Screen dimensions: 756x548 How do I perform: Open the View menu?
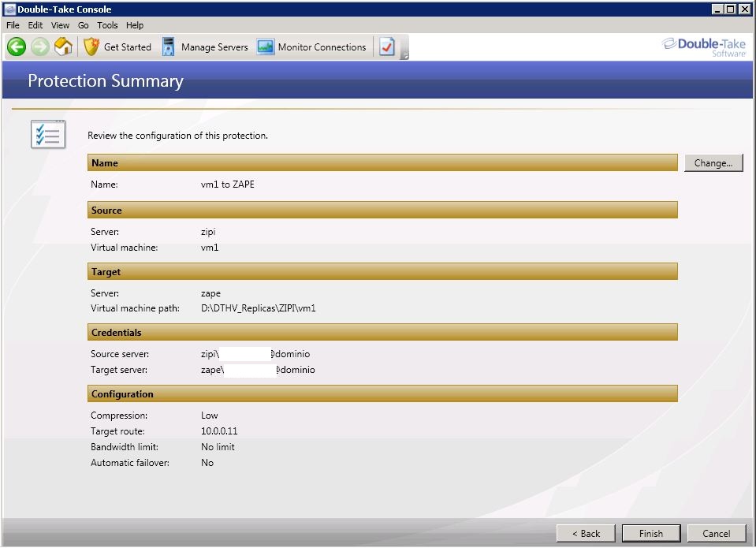pos(60,25)
